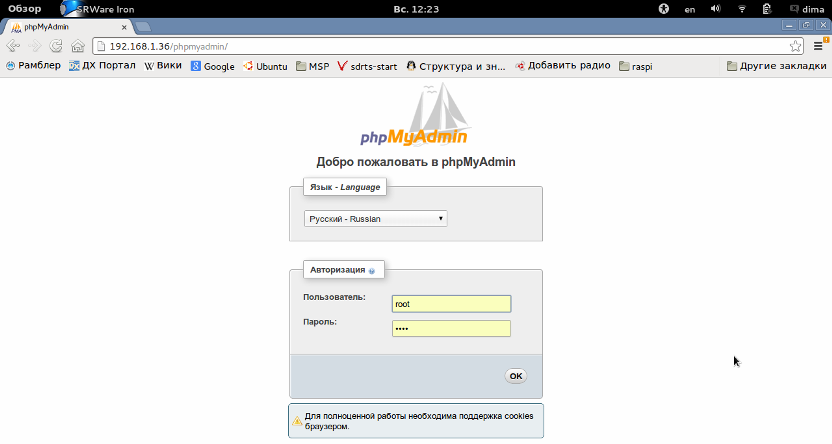
Task: Open the sdrts-start bookmark
Action: (x=367, y=66)
